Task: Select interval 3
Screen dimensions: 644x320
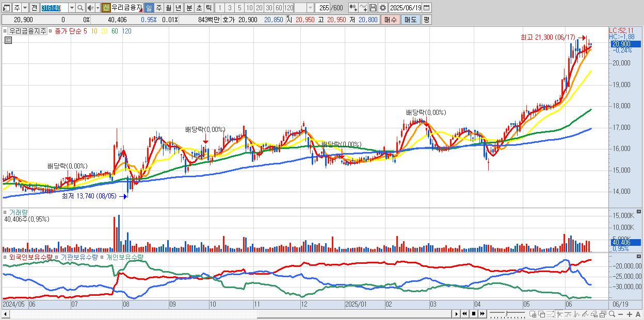Action: point(230,8)
